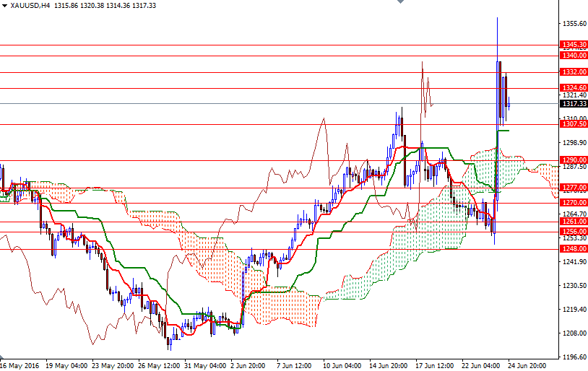Click the 16 May 2016 date on time axis
Screen dimensions: 588x371
click(20, 365)
